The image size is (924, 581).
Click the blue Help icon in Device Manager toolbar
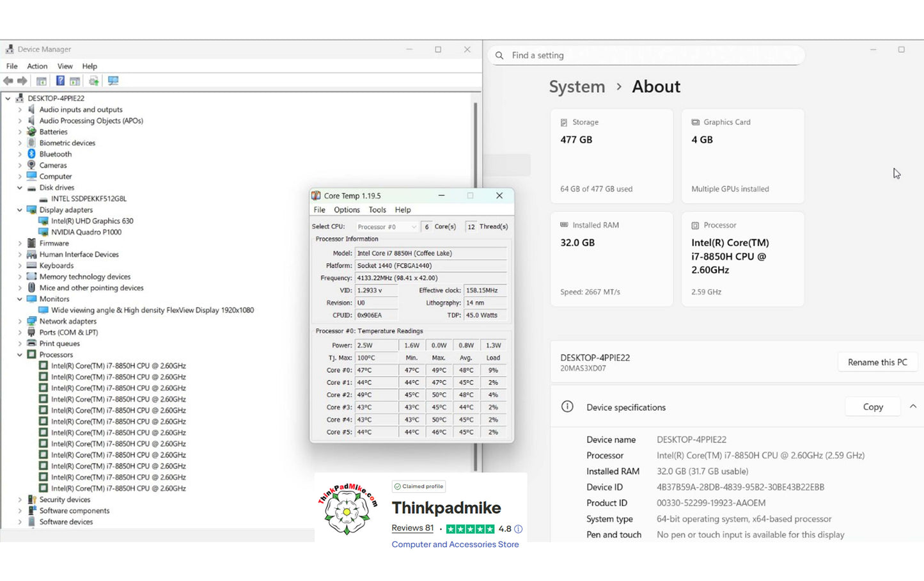[60, 81]
